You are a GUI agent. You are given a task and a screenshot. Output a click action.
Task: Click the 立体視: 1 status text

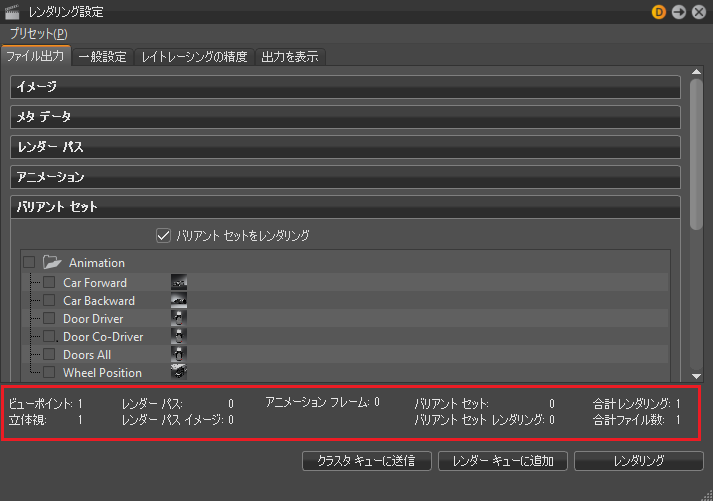45,420
